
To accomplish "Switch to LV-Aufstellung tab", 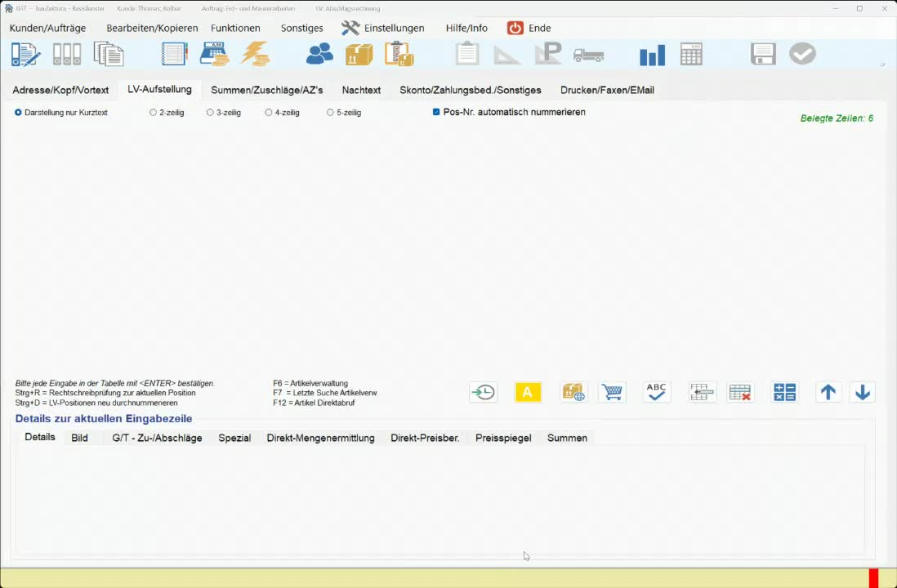I will coord(159,89).
